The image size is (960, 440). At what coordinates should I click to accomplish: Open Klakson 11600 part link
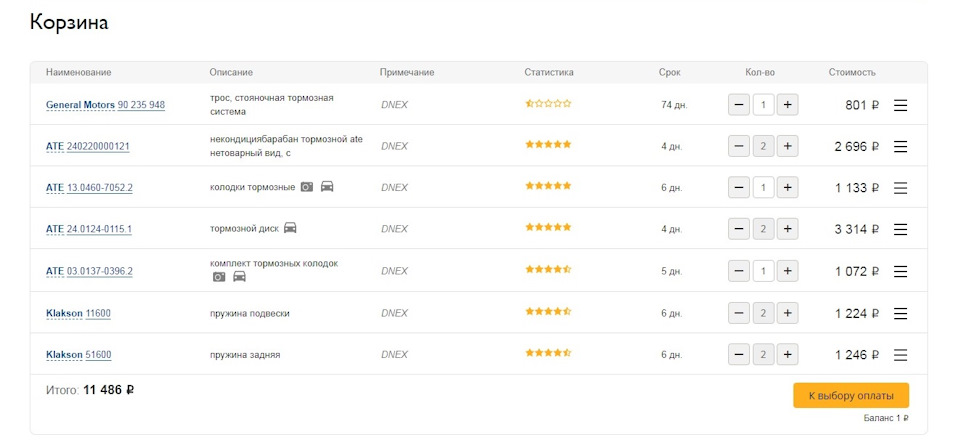98,313
